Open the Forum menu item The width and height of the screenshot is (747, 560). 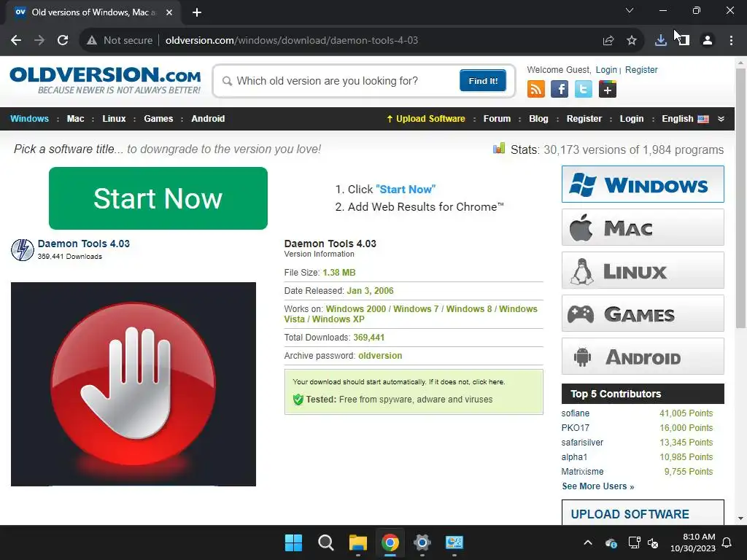[497, 119]
